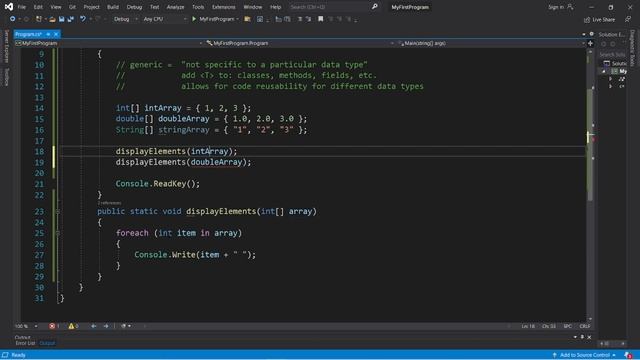Click the Navigate Backward toolbar icon
The width and height of the screenshot is (640, 360).
13,19
